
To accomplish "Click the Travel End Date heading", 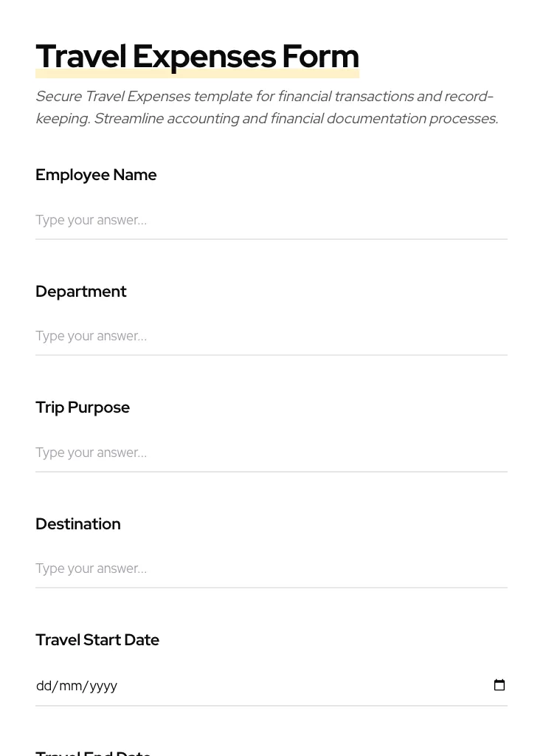I will [x=93, y=752].
